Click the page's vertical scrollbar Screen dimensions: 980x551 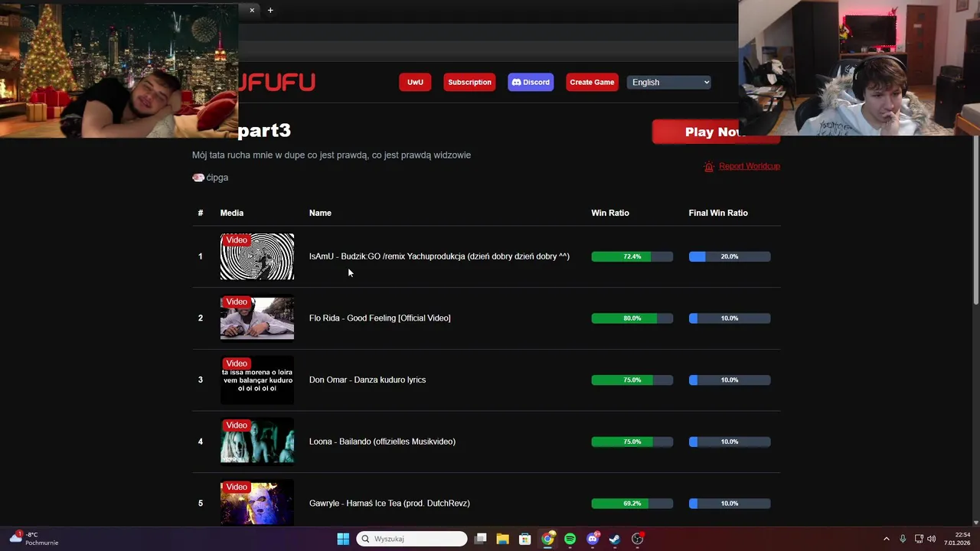[x=975, y=222]
